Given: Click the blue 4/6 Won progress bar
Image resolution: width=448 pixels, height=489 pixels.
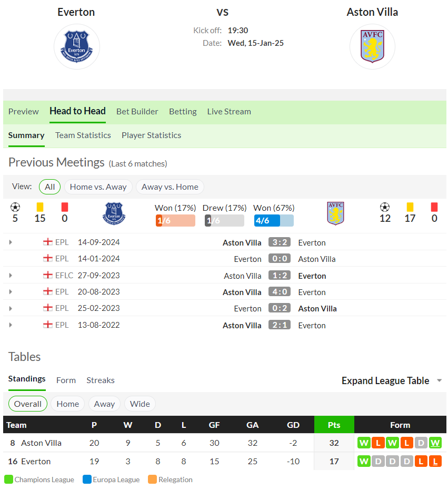Looking at the screenshot, I should [274, 220].
